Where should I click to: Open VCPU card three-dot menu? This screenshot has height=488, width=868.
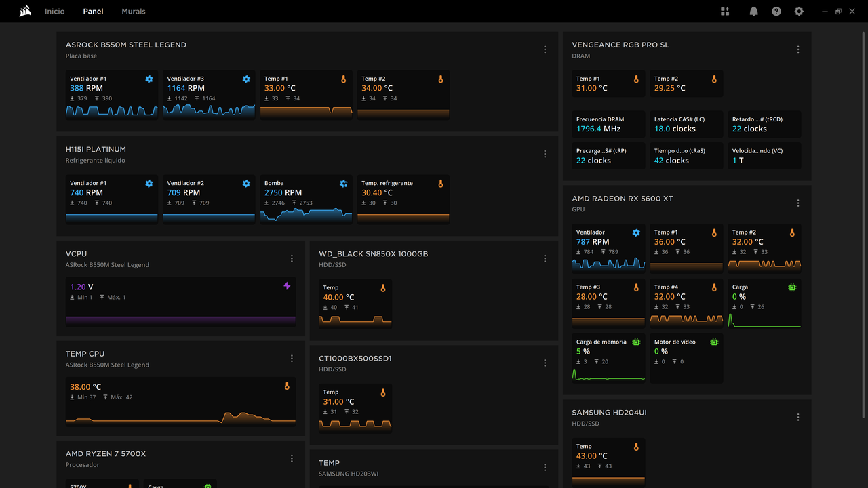tap(292, 258)
